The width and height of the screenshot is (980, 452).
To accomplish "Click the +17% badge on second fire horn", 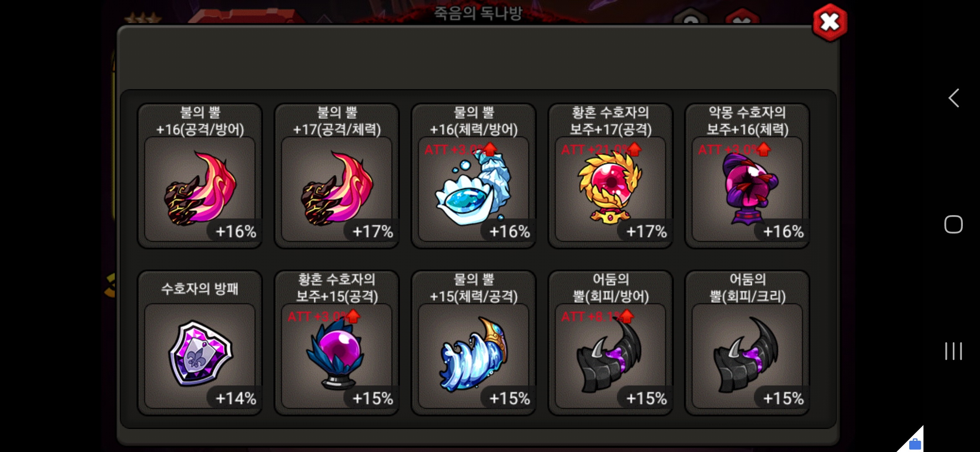I will tap(372, 231).
